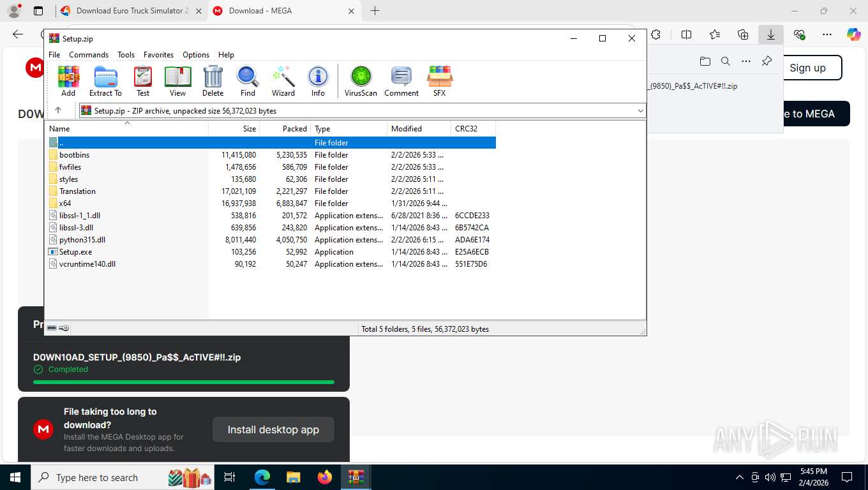Switch to the Download - MEGA tab
The height and width of the screenshot is (490, 868).
click(285, 11)
